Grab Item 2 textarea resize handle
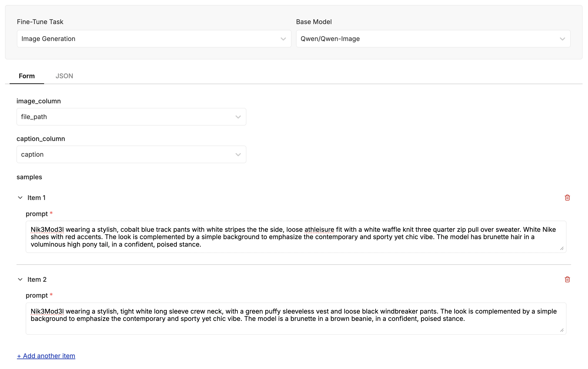Image resolution: width=588 pixels, height=369 pixels. 562,330
